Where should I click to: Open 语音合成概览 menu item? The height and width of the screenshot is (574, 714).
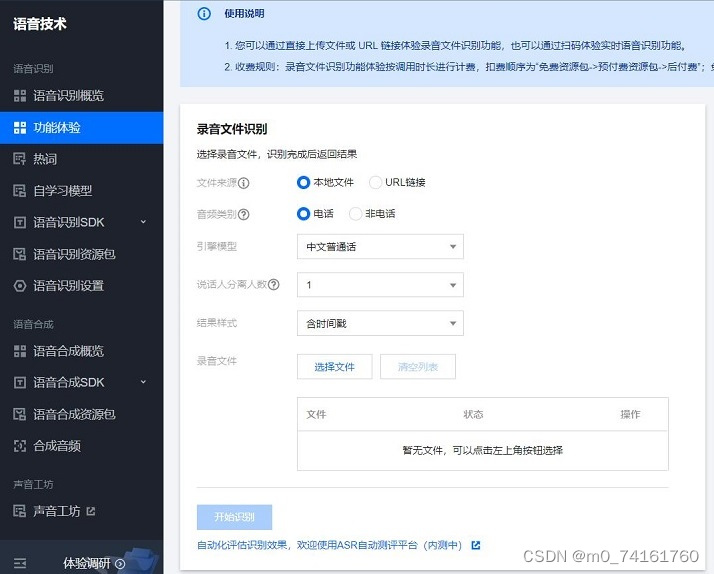pyautogui.click(x=82, y=351)
